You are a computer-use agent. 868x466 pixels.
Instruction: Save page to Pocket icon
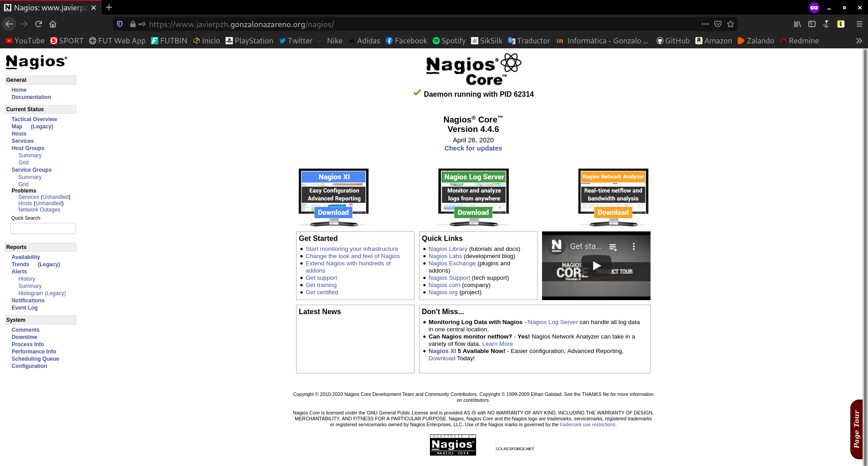pyautogui.click(x=718, y=24)
